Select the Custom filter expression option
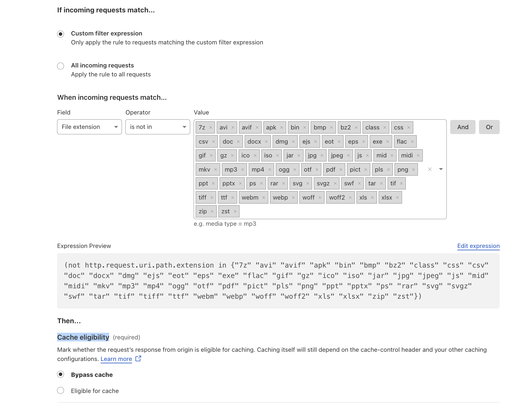The width and height of the screenshot is (532, 410). pos(61,34)
